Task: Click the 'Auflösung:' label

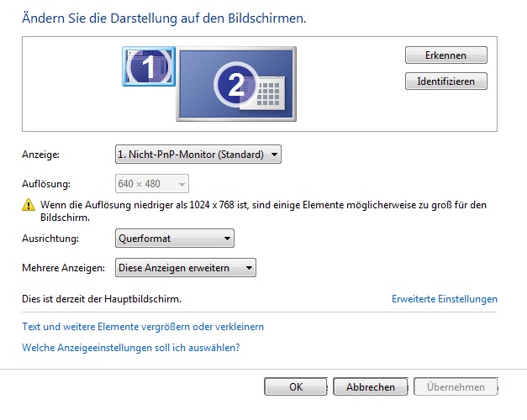Action: pyautogui.click(x=46, y=184)
